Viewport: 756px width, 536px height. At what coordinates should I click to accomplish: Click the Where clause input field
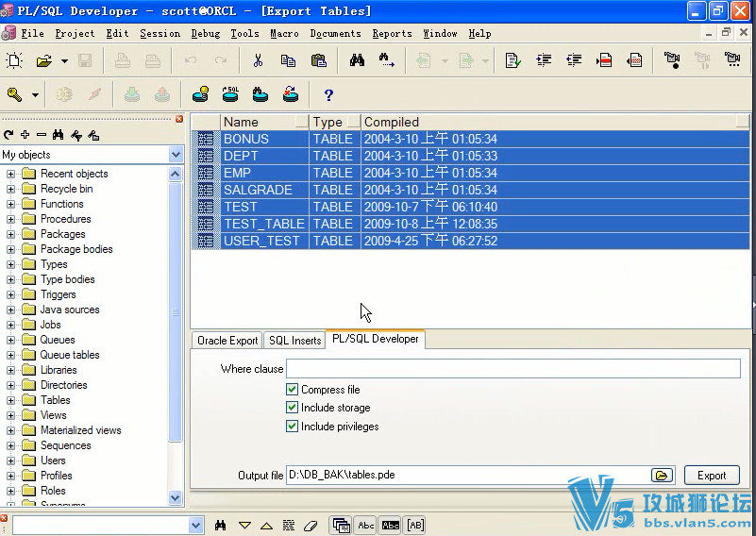point(513,369)
